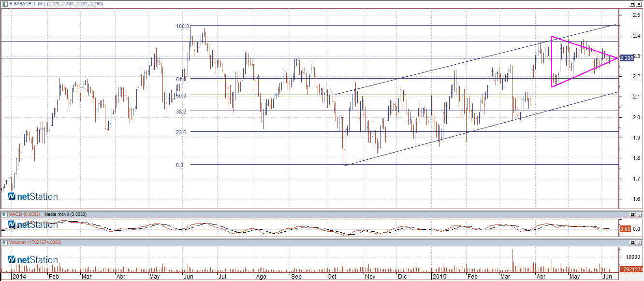The image size is (644, 281).
Task: Select the 0.0 Fibonacci level label
Action: 179,165
